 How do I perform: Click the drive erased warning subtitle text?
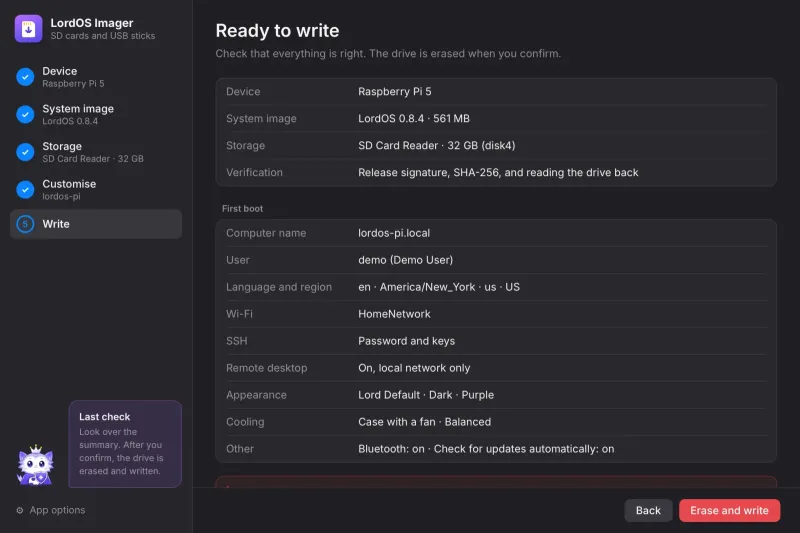click(388, 54)
